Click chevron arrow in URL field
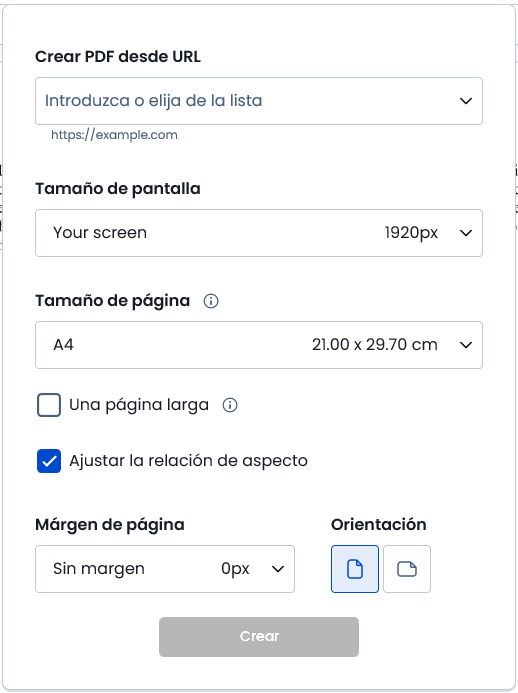Viewport: 518px width, 693px height. [x=466, y=101]
